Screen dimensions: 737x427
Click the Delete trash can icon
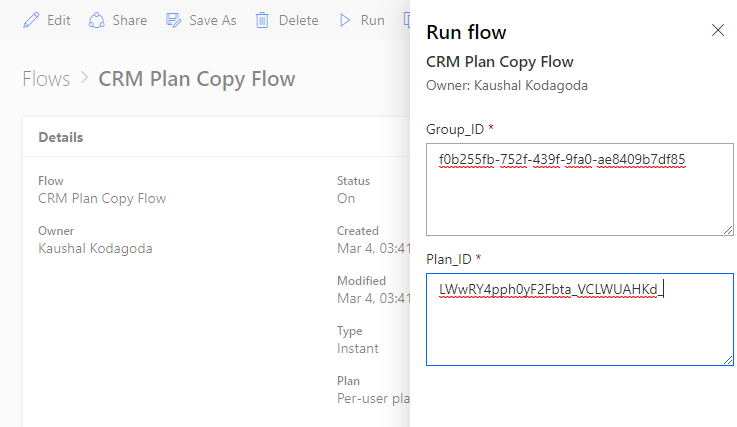click(262, 20)
